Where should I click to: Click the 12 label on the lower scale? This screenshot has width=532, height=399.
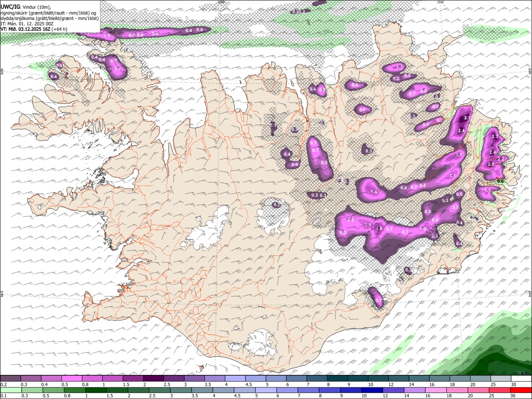pyautogui.click(x=385, y=396)
